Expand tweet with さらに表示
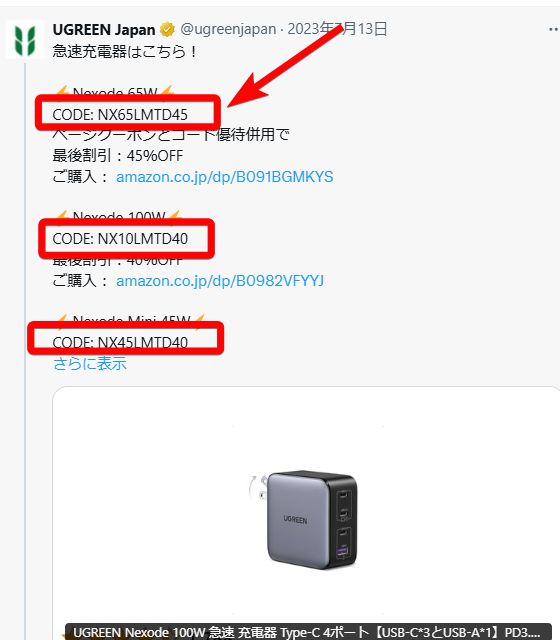The width and height of the screenshot is (560, 640). (x=90, y=363)
